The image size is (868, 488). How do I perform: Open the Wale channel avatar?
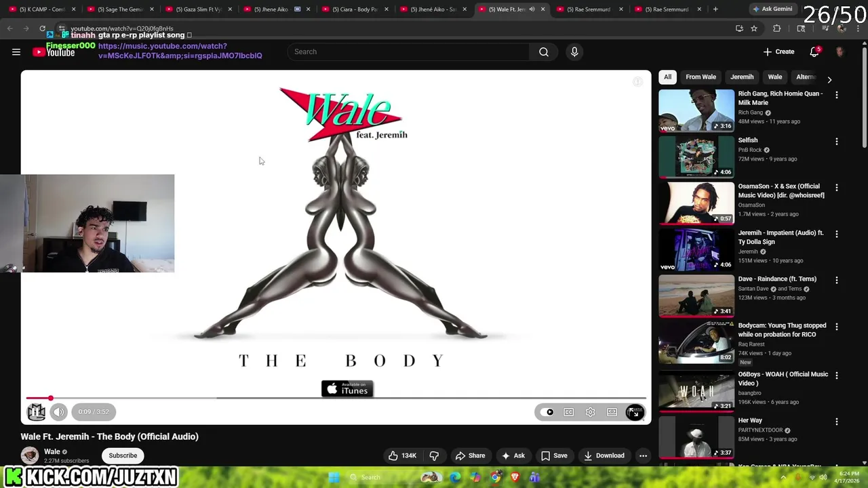click(x=29, y=455)
